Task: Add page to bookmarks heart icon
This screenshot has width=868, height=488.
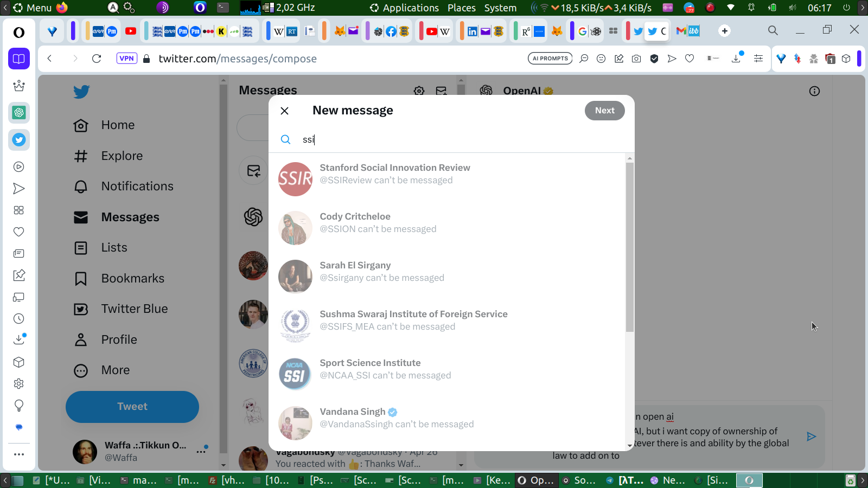Action: [x=690, y=59]
